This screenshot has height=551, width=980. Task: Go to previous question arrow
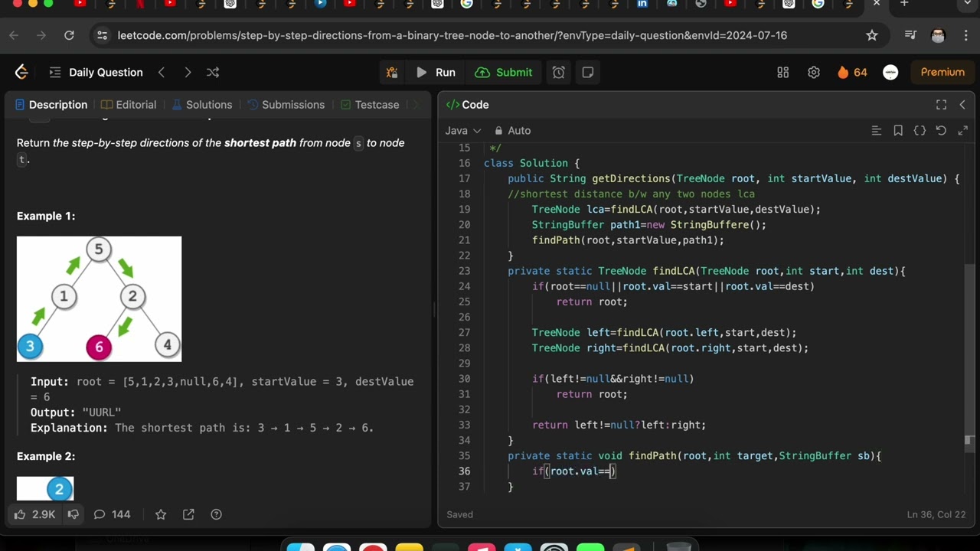[162, 72]
